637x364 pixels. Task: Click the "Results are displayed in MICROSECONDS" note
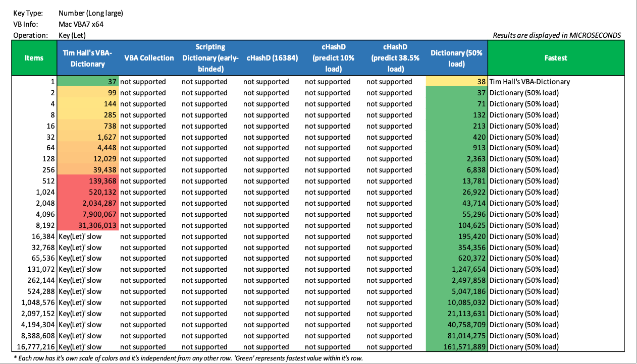tap(557, 35)
